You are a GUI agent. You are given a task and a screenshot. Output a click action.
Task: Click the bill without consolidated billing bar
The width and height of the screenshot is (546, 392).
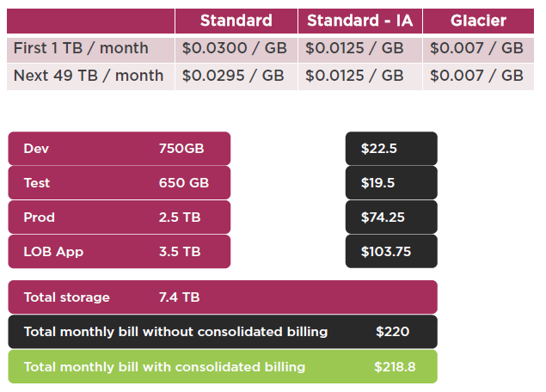223,332
